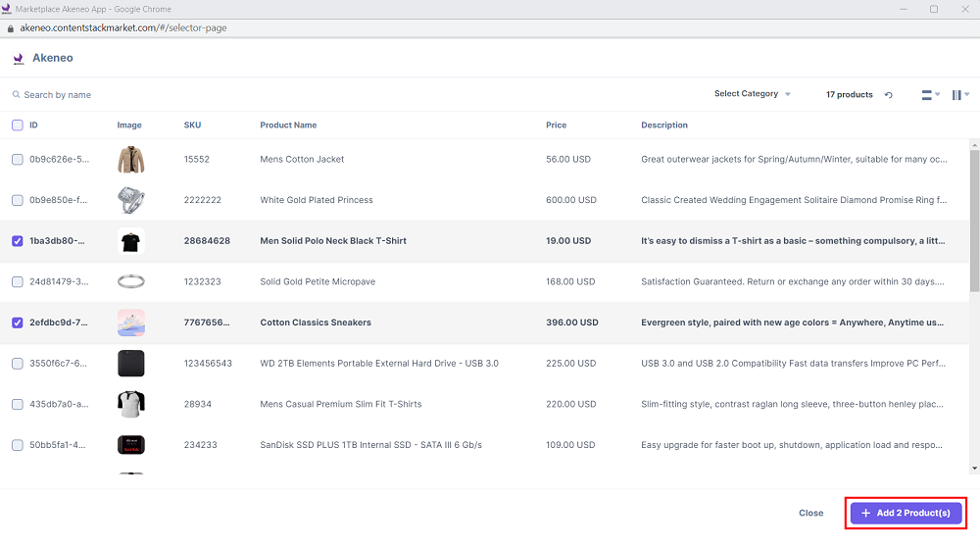Screen dimensions: 980x547
Task: Toggle the select-all checkbox in header
Action: 18,125
